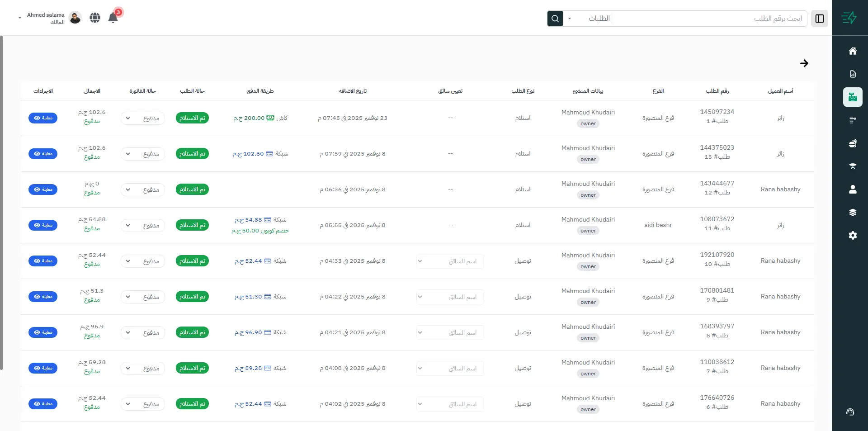The height and width of the screenshot is (431, 868).
Task: Click معاينة button for order 108073672
Action: [43, 225]
